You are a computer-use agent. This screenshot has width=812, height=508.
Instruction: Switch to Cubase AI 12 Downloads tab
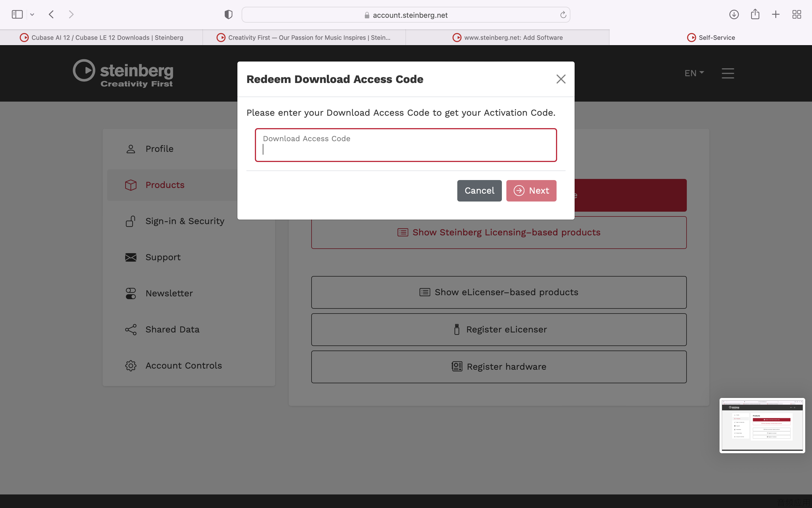[x=101, y=37]
